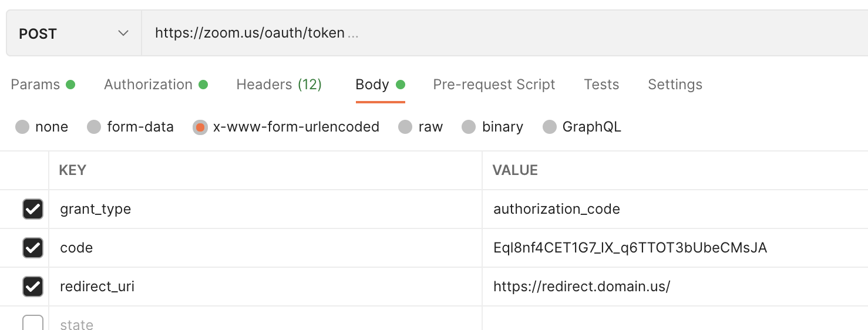
Task: Choose the form-data radio option
Action: 94,127
